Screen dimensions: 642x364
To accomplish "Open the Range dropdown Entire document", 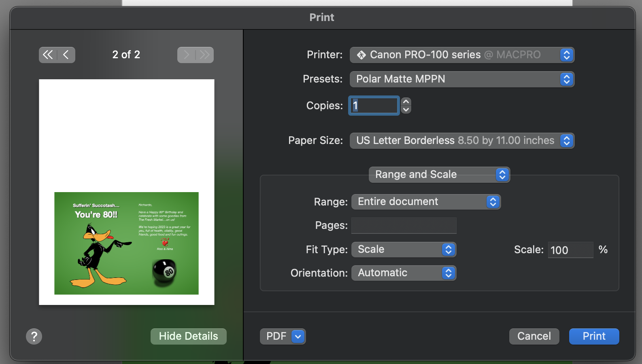I will point(426,202).
